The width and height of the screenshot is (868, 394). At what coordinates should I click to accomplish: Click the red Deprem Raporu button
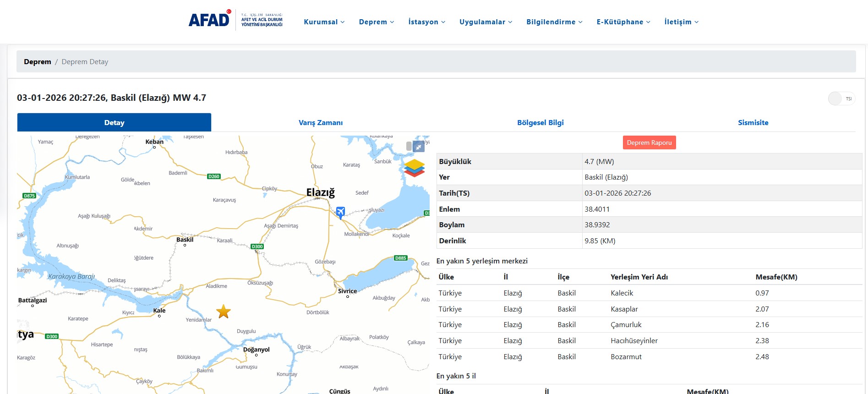[x=649, y=143]
